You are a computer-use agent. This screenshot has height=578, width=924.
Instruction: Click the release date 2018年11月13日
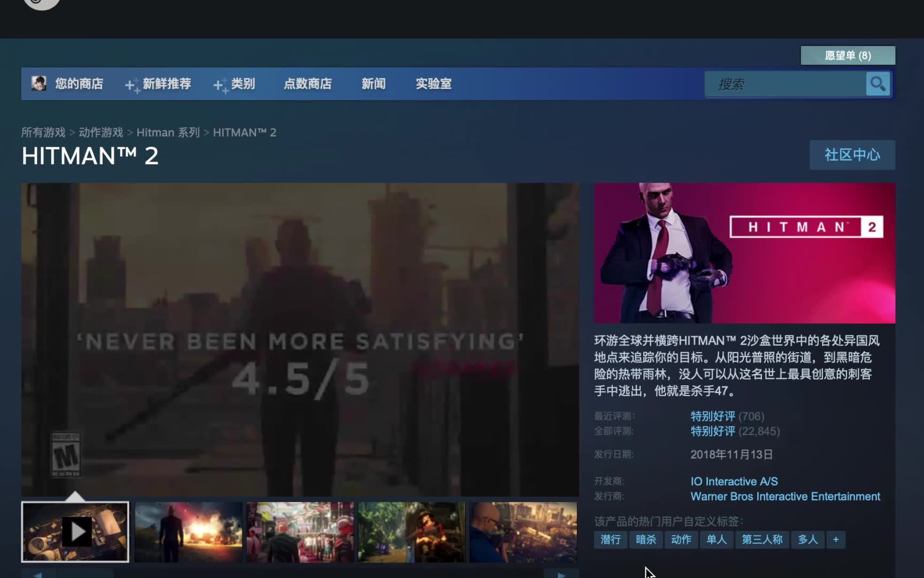731,454
